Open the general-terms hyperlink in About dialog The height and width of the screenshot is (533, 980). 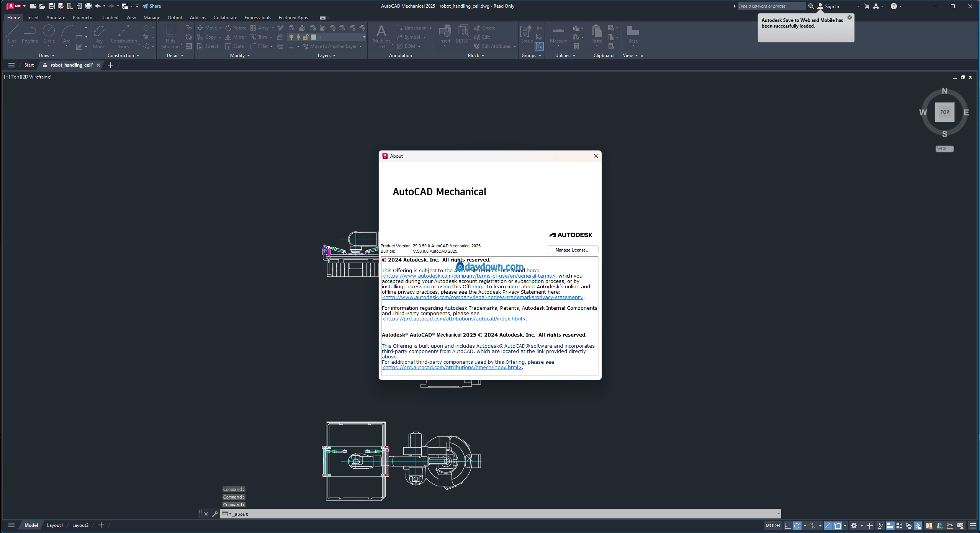point(469,276)
